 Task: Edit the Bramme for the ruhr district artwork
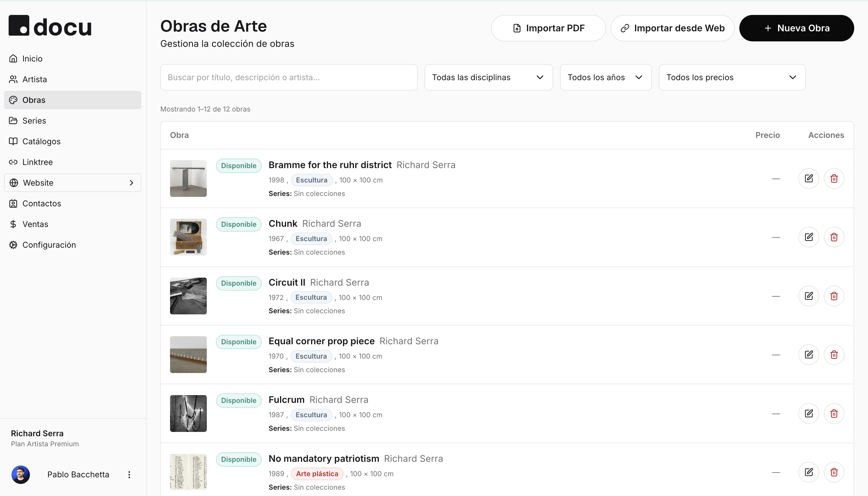coord(809,178)
